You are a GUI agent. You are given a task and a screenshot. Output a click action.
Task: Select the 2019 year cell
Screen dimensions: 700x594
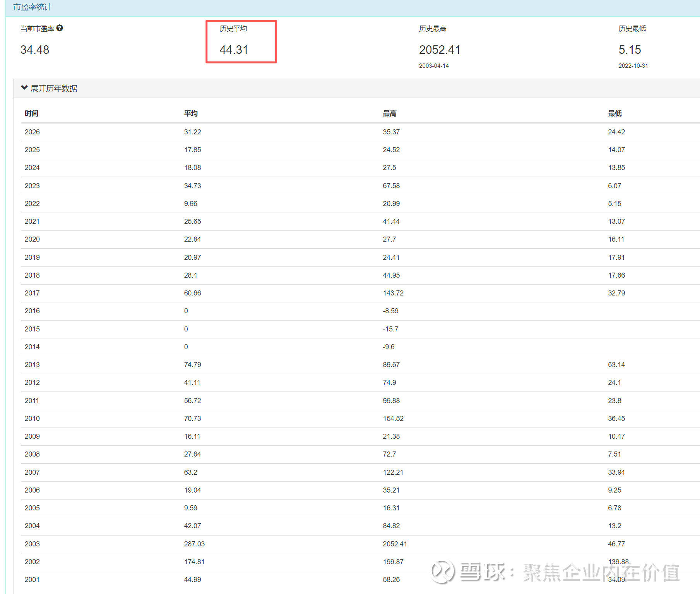32,258
